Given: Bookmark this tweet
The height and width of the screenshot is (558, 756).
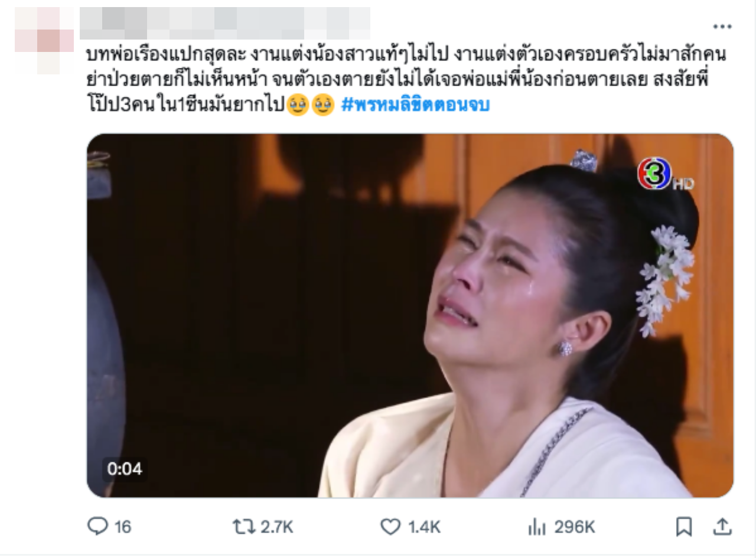Looking at the screenshot, I should pyautogui.click(x=683, y=527).
